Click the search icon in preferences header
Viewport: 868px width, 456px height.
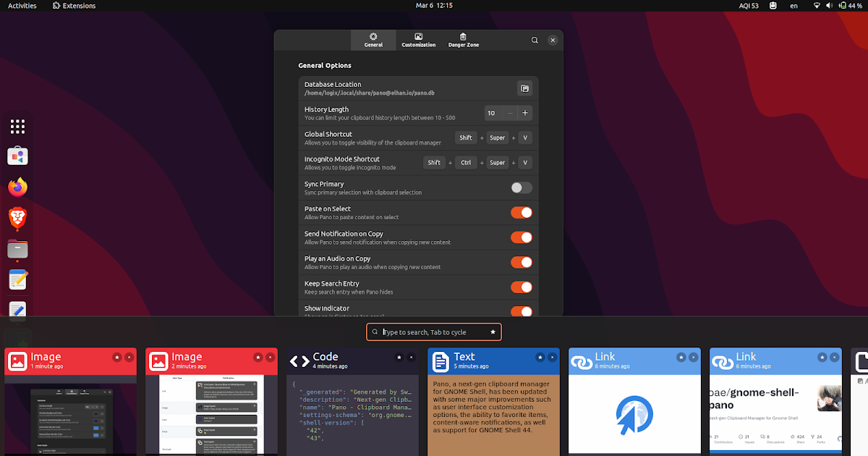pyautogui.click(x=535, y=41)
